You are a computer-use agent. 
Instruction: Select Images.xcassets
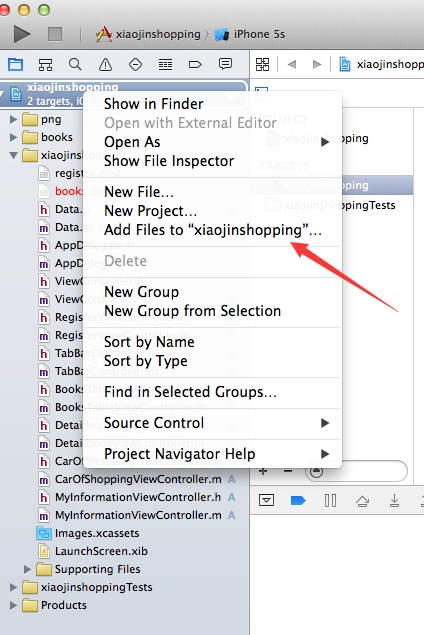click(88, 533)
